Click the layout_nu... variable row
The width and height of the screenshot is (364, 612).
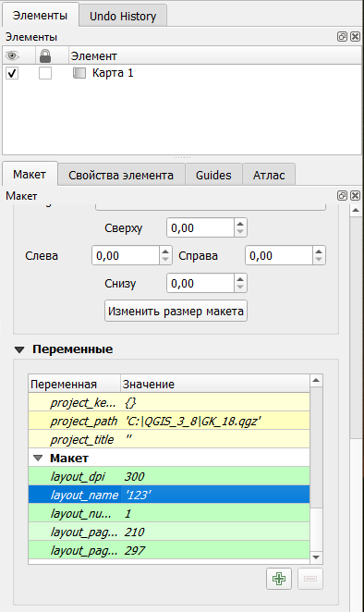click(x=169, y=513)
